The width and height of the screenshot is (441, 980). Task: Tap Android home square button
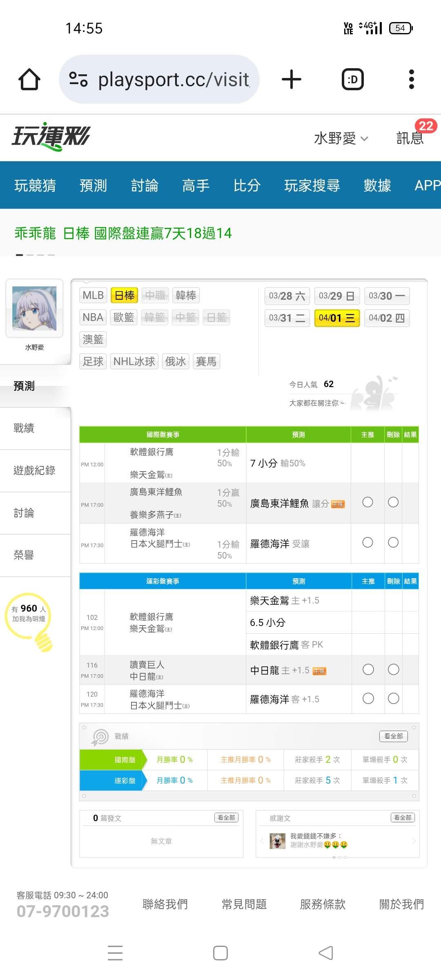pyautogui.click(x=220, y=953)
